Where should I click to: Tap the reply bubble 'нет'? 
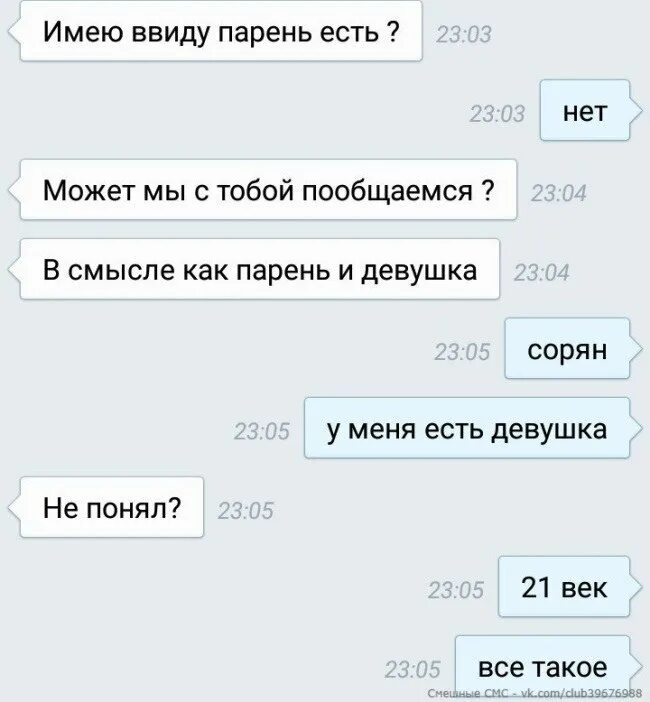tap(585, 110)
